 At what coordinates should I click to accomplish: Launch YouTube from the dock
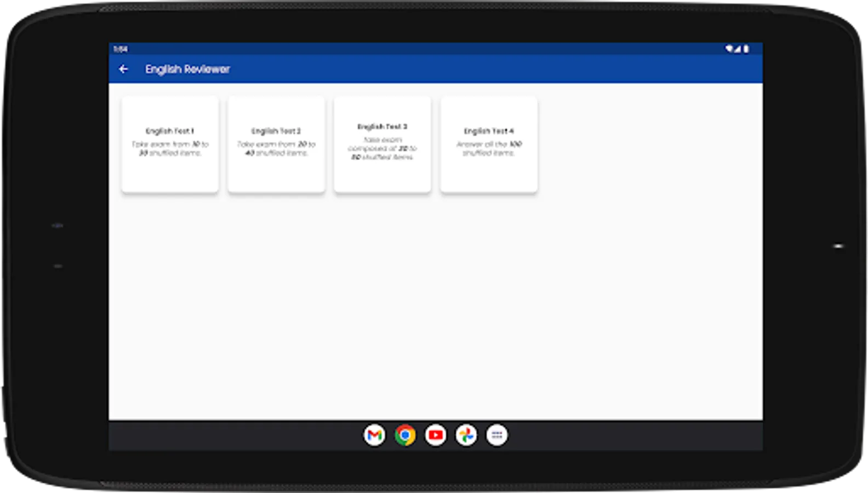pyautogui.click(x=436, y=435)
